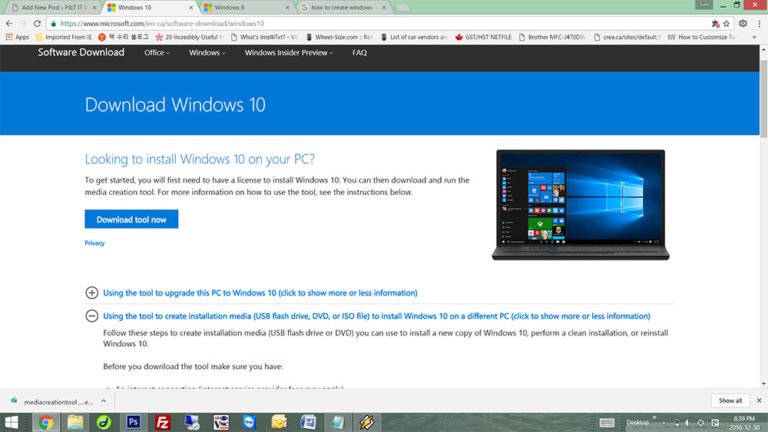The height and width of the screenshot is (432, 768).
Task: Open the GST/HST NETFILE bookmark
Action: coord(483,37)
